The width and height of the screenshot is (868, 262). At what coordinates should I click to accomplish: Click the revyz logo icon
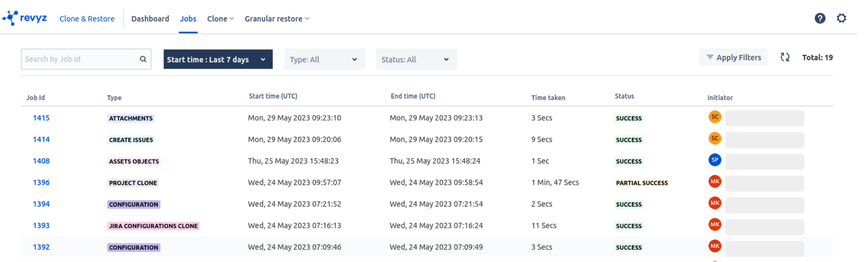[11, 18]
